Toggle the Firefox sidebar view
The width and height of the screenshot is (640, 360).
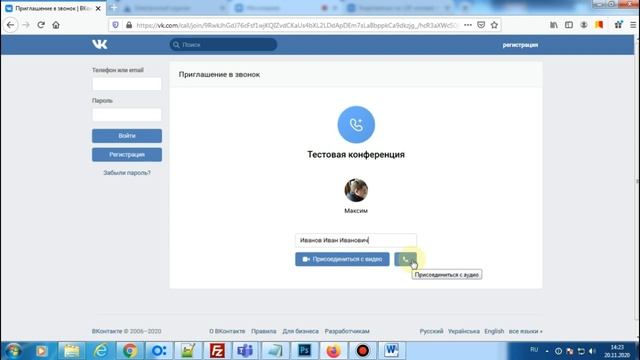pos(569,25)
